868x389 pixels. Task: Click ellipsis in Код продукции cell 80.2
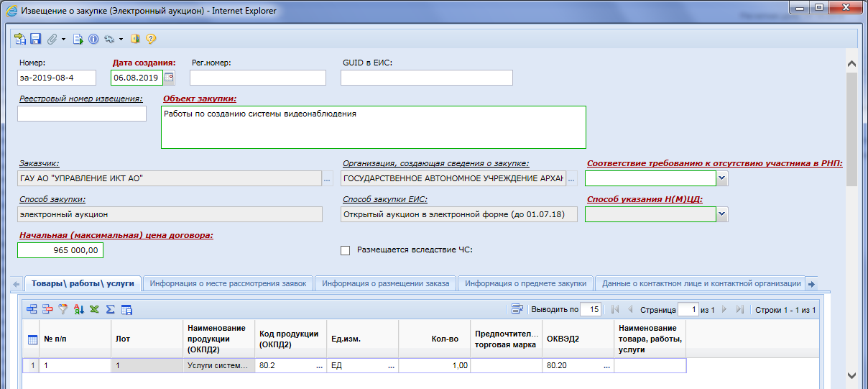318,366
